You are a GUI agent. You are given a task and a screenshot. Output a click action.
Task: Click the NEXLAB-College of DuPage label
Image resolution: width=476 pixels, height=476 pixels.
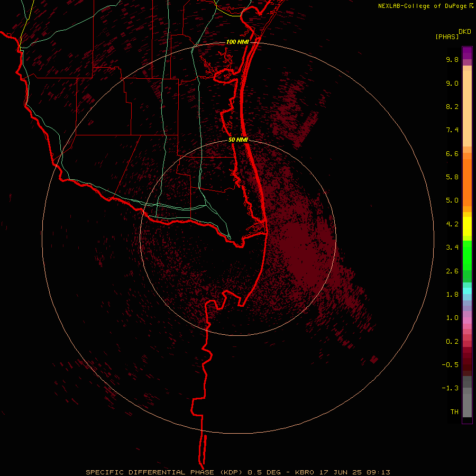423,6
